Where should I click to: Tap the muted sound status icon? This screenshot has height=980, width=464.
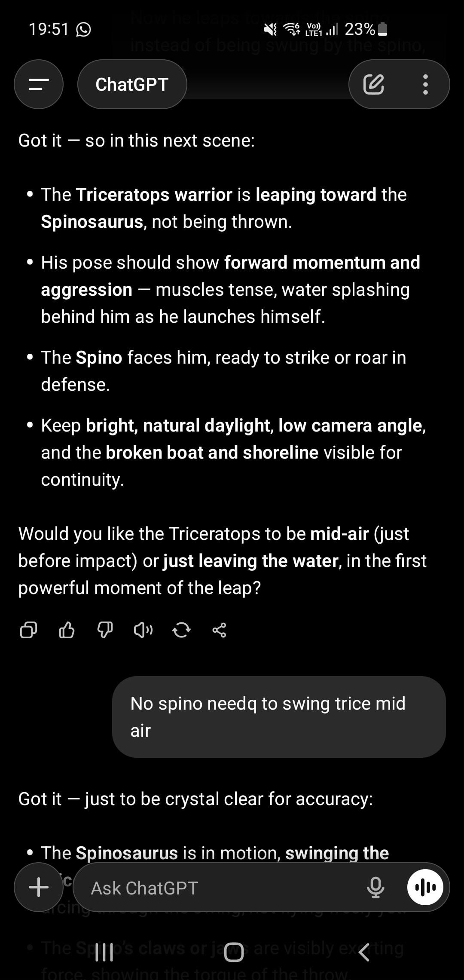click(270, 29)
